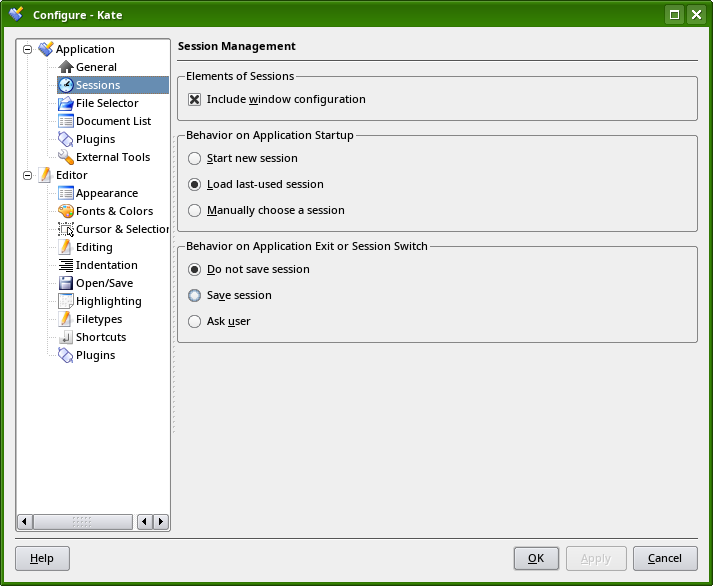Click the second left arrow beside scrollbar

tap(145, 521)
